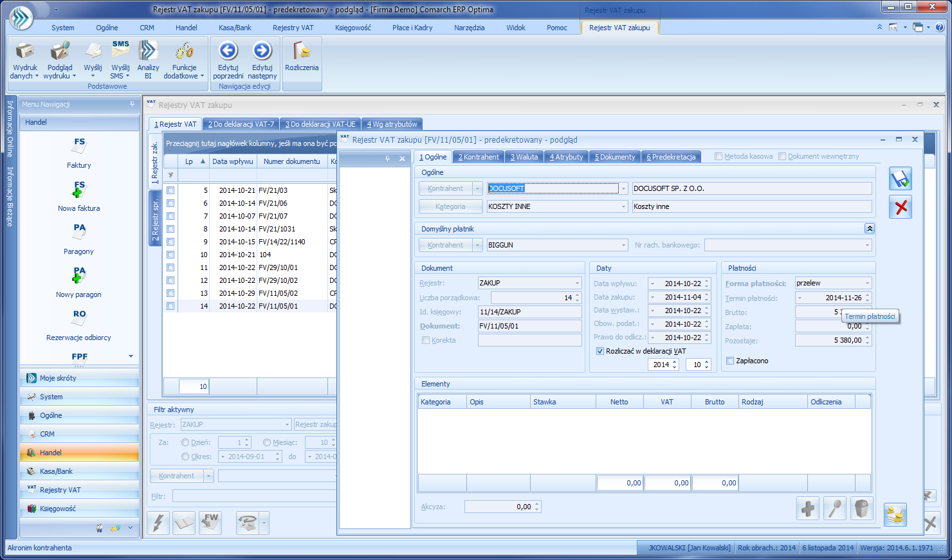Select Okres radio button in filter
This screenshot has height=560, width=952.
click(x=185, y=456)
